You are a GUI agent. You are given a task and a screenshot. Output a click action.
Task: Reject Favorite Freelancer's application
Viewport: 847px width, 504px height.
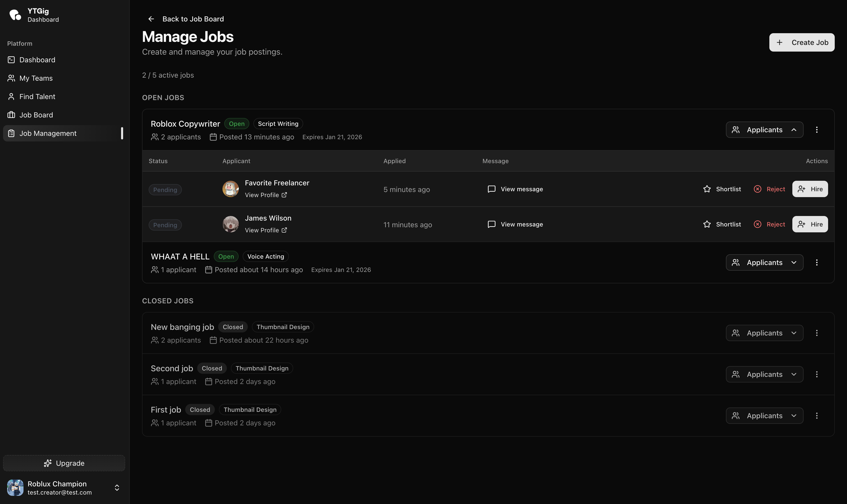click(770, 189)
